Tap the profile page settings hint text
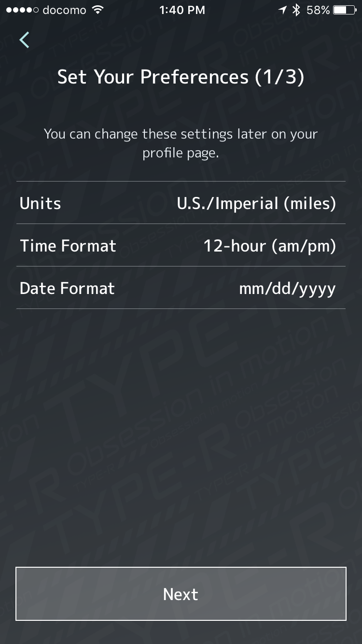The width and height of the screenshot is (362, 644). tap(181, 143)
